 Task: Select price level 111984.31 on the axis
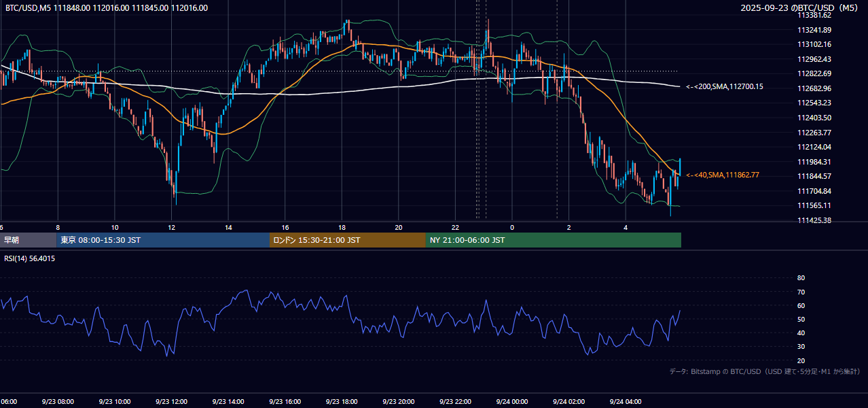coord(814,162)
